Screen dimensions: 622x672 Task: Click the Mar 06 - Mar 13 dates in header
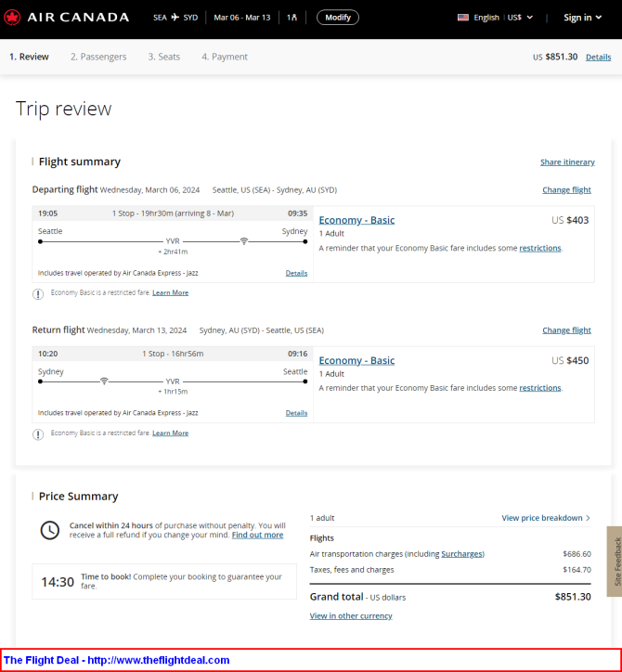pos(242,18)
